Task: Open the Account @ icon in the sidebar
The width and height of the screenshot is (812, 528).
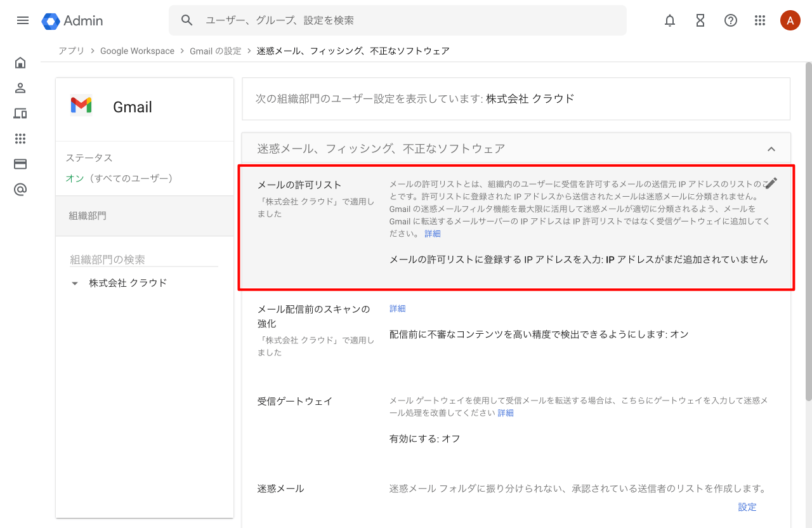Action: pos(20,190)
